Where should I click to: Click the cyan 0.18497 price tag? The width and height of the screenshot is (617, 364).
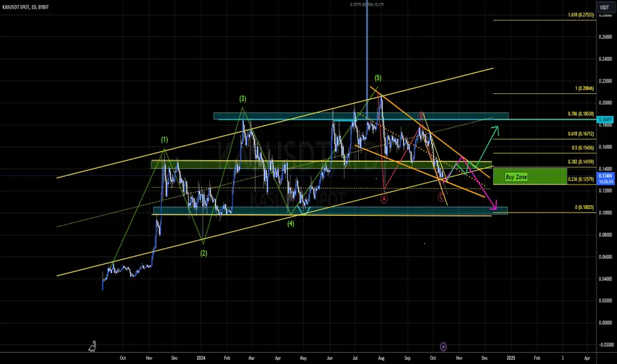pyautogui.click(x=605, y=119)
